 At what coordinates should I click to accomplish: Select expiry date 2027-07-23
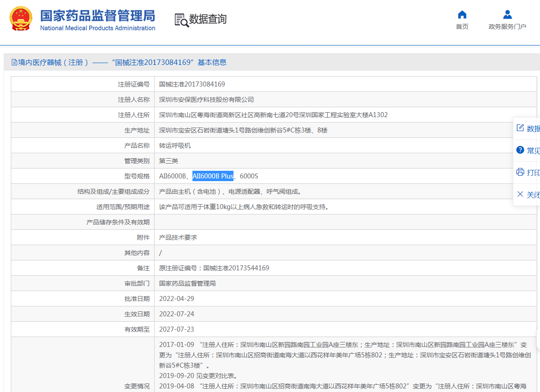[x=176, y=329]
